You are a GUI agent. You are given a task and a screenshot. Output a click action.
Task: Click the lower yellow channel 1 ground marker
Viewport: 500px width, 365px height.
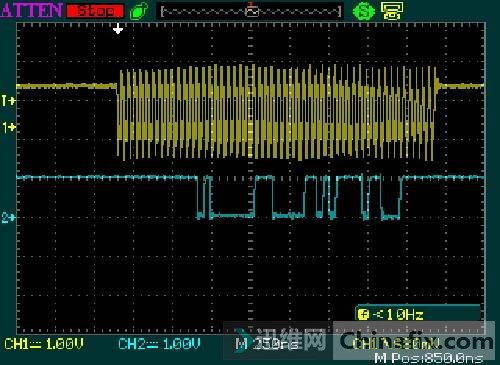click(9, 127)
